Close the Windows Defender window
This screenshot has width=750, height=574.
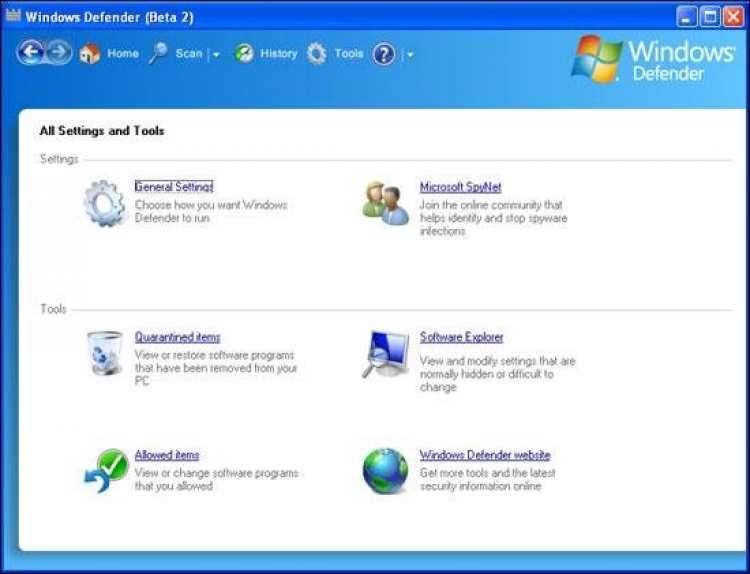[733, 17]
